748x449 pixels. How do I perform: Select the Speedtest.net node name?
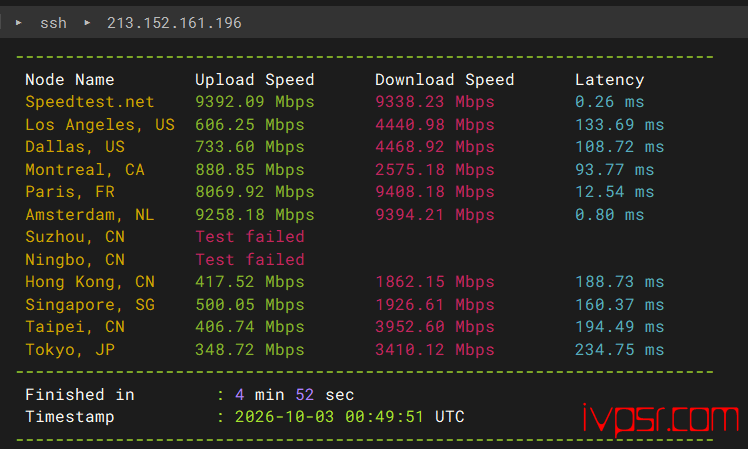[x=90, y=102]
